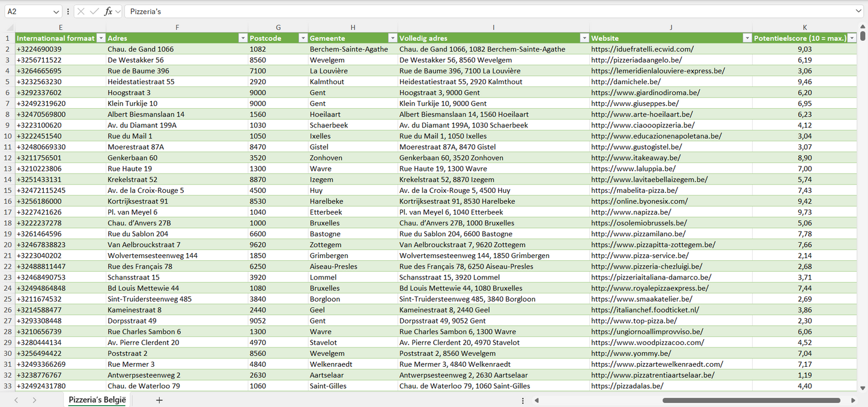Image resolution: width=868 pixels, height=407 pixels.
Task: Click the Enter checkmark icon in formula bar
Action: click(94, 11)
